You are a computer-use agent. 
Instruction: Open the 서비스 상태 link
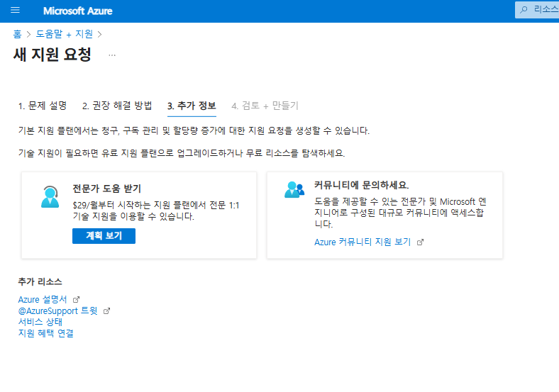point(40,322)
